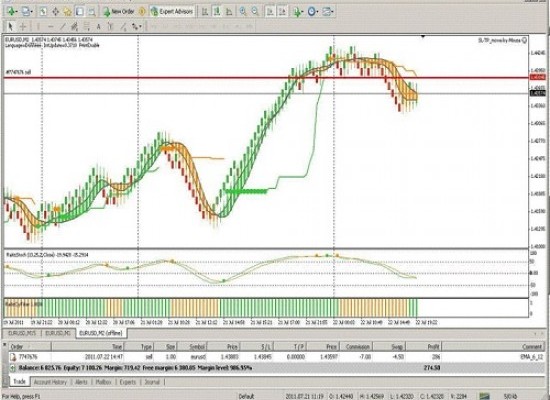Open the Account History tab
This screenshot has width=550, height=400.
[50, 382]
